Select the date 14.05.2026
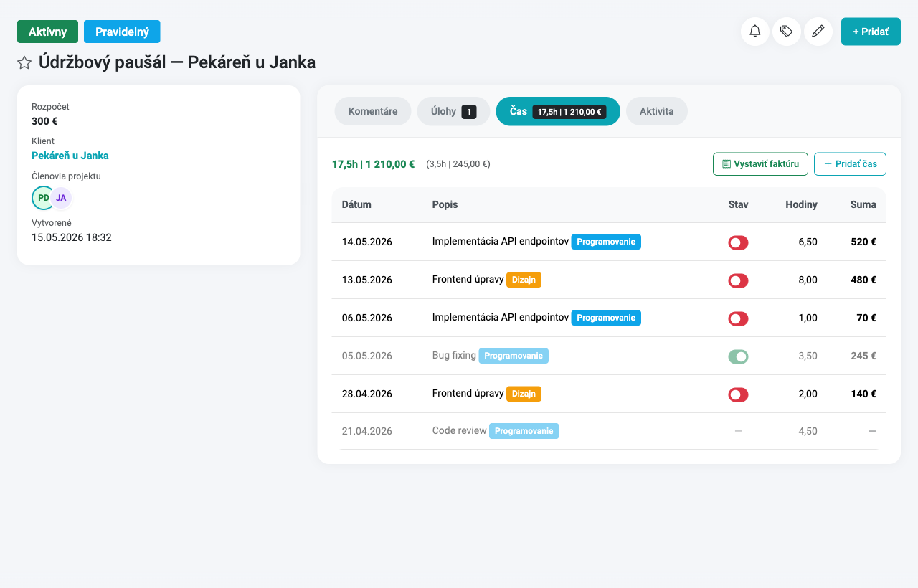 [x=367, y=242]
